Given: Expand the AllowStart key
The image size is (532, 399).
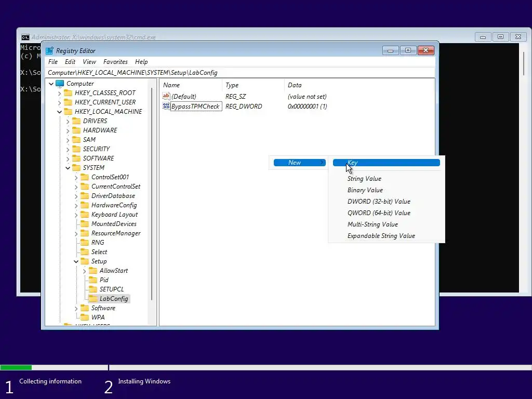Looking at the screenshot, I should pyautogui.click(x=85, y=271).
